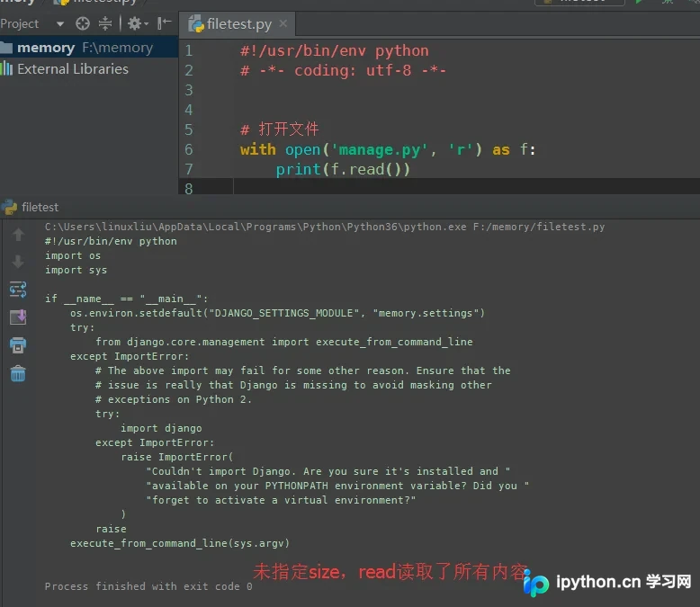
Task: Clear console output with trash icon
Action: pos(18,373)
